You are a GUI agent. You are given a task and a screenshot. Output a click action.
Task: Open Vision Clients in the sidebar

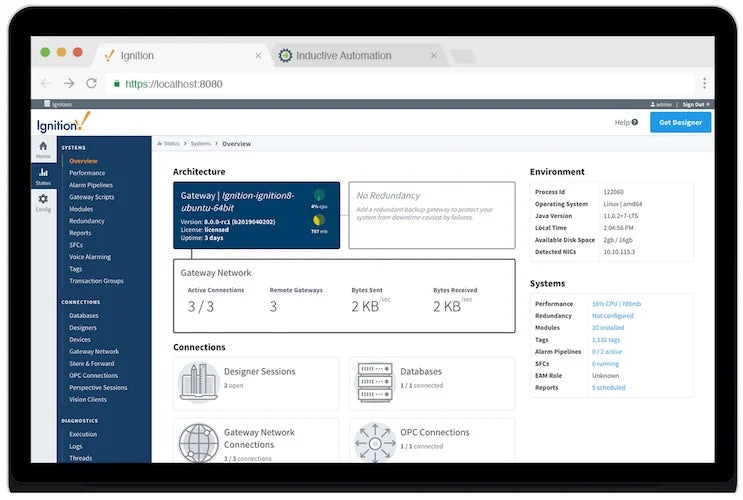88,399
